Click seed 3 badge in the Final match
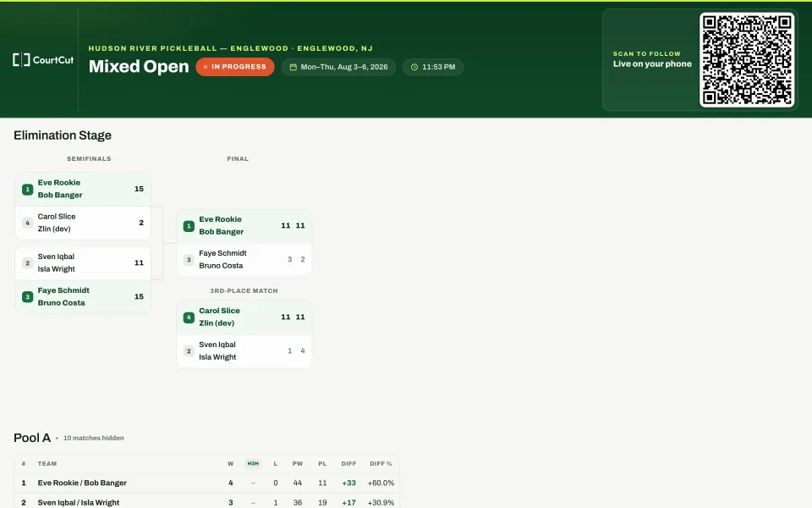 (189, 260)
